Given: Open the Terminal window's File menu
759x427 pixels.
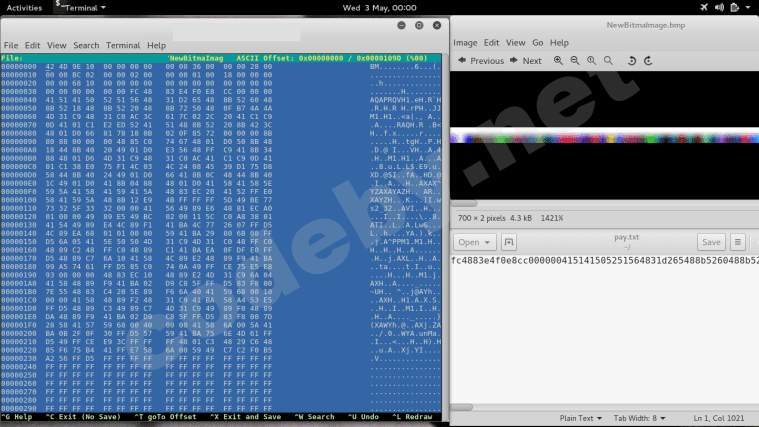Looking at the screenshot, I should (x=11, y=45).
